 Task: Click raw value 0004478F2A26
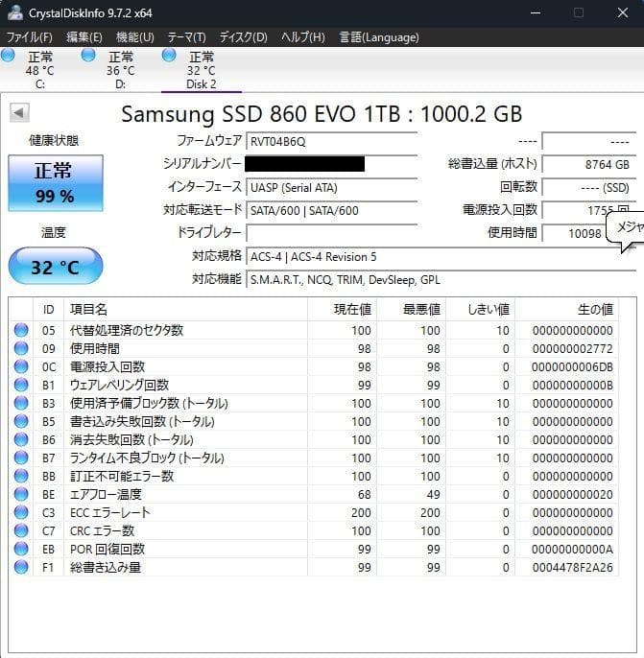click(x=573, y=568)
